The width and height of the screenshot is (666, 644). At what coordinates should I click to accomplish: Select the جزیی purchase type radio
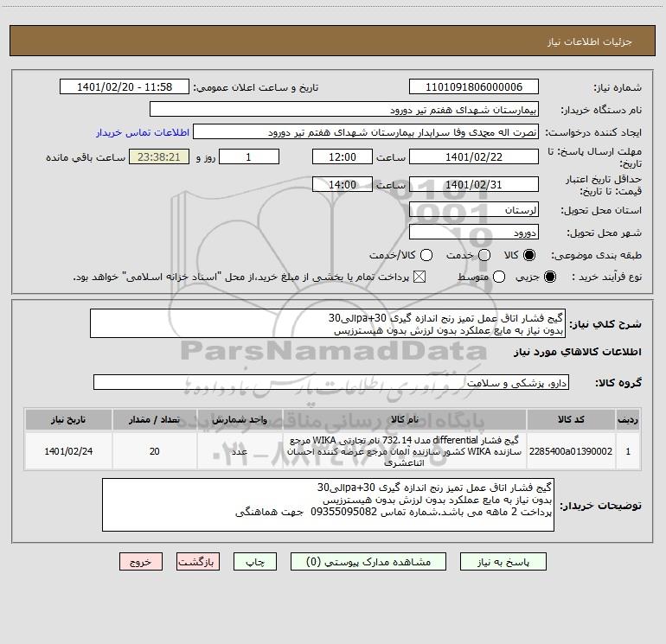coord(550,277)
